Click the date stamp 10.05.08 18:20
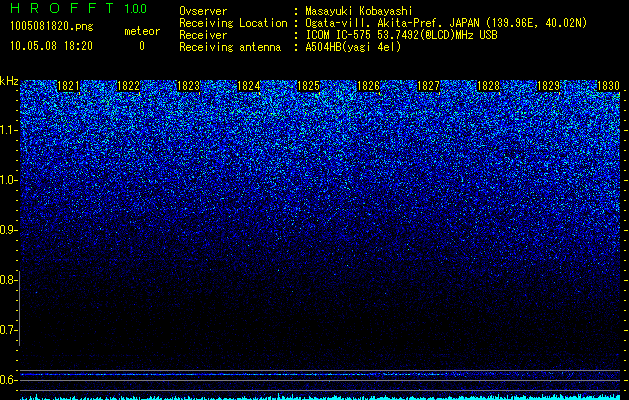Screen dimensions: 629x400 pyautogui.click(x=51, y=46)
